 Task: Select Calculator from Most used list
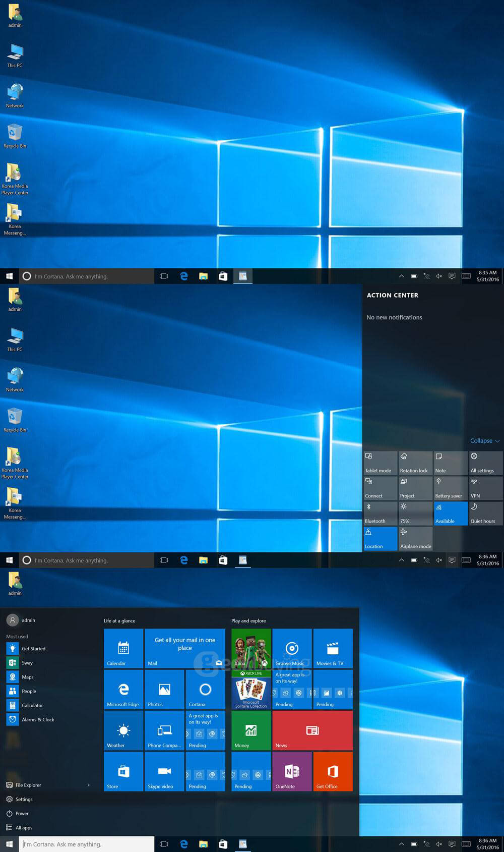click(32, 705)
